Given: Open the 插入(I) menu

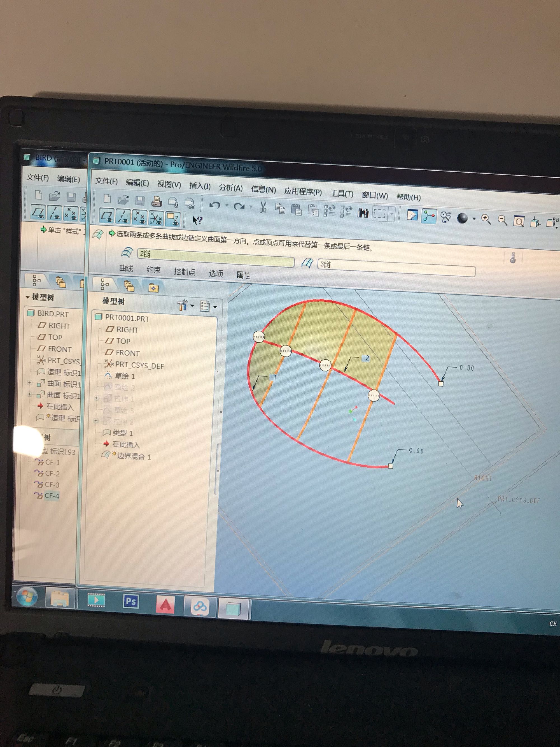Looking at the screenshot, I should click(200, 186).
